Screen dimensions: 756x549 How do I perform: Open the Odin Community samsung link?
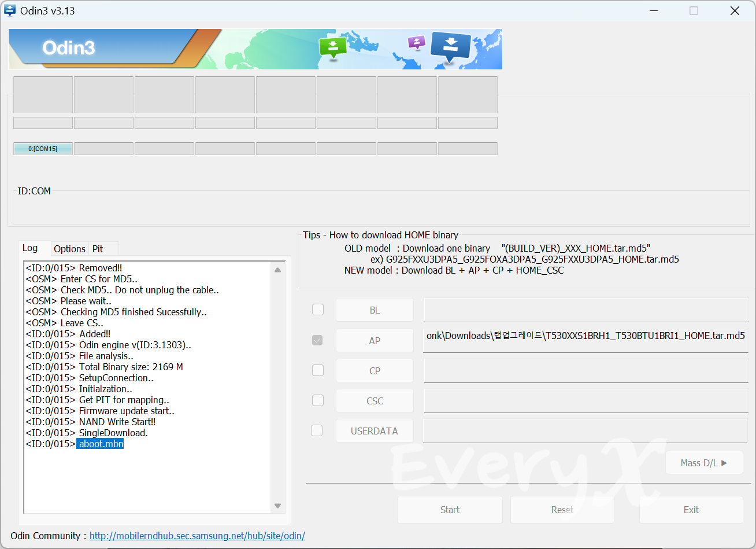(197, 536)
